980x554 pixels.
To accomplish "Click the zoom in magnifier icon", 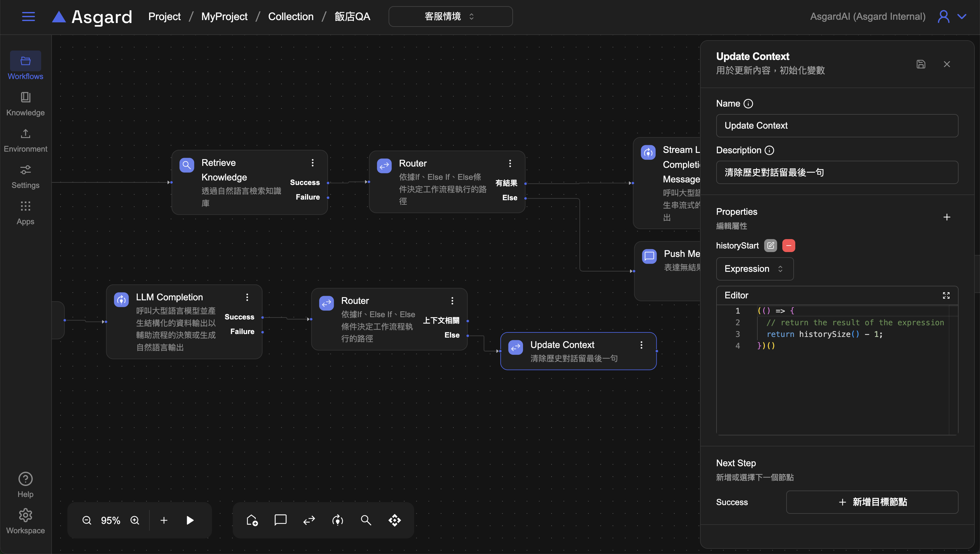I will click(135, 520).
